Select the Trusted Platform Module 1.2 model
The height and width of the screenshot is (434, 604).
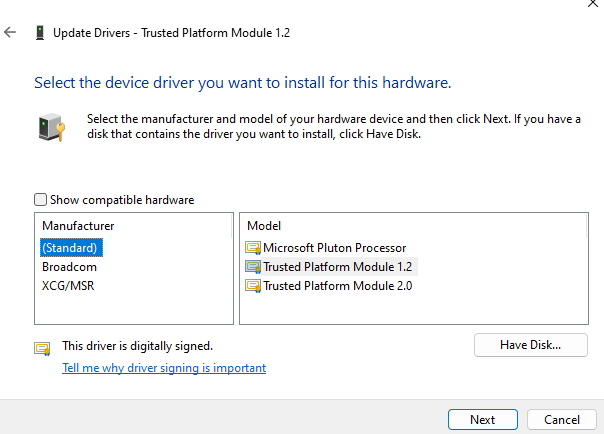pyautogui.click(x=337, y=267)
